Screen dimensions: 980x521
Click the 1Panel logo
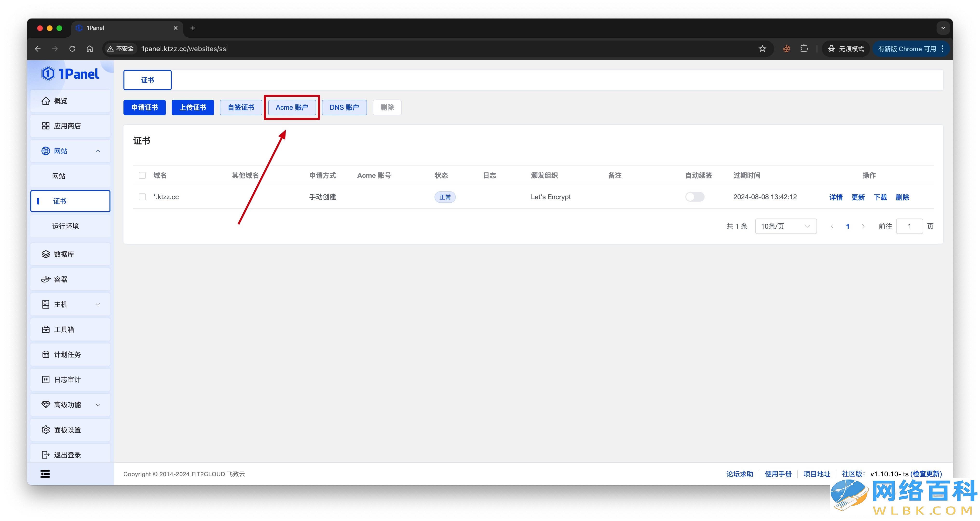pyautogui.click(x=70, y=74)
